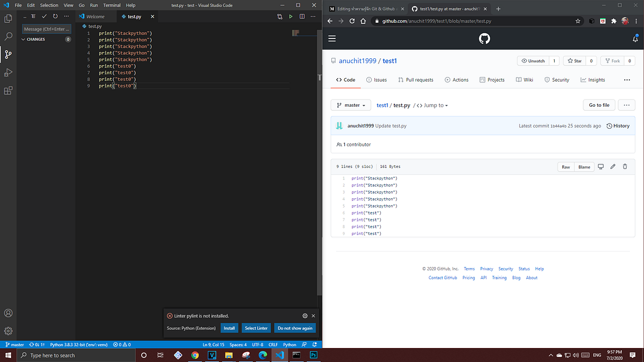Click the Search icon in VS Code sidebar
The image size is (644, 362).
click(8, 36)
